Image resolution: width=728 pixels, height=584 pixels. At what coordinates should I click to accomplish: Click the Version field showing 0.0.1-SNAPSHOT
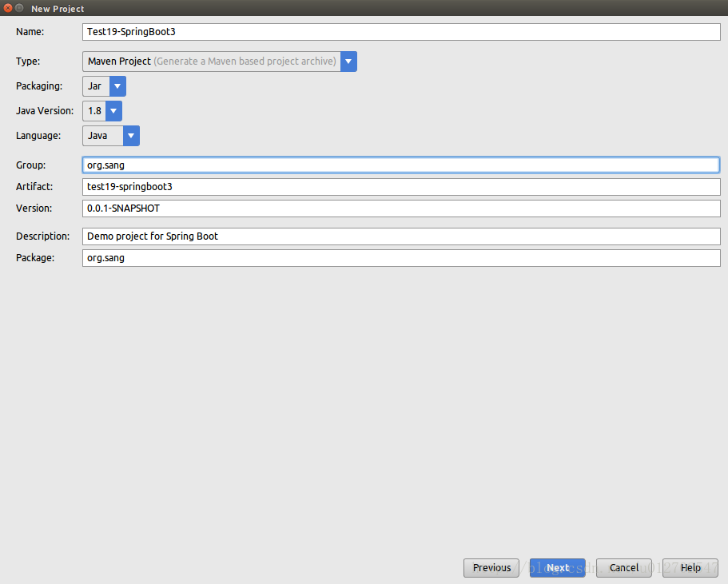[401, 209]
